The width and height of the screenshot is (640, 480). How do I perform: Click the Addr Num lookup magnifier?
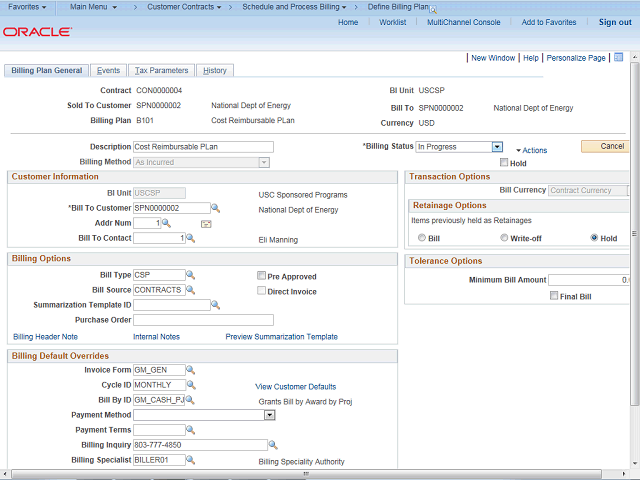pos(167,224)
